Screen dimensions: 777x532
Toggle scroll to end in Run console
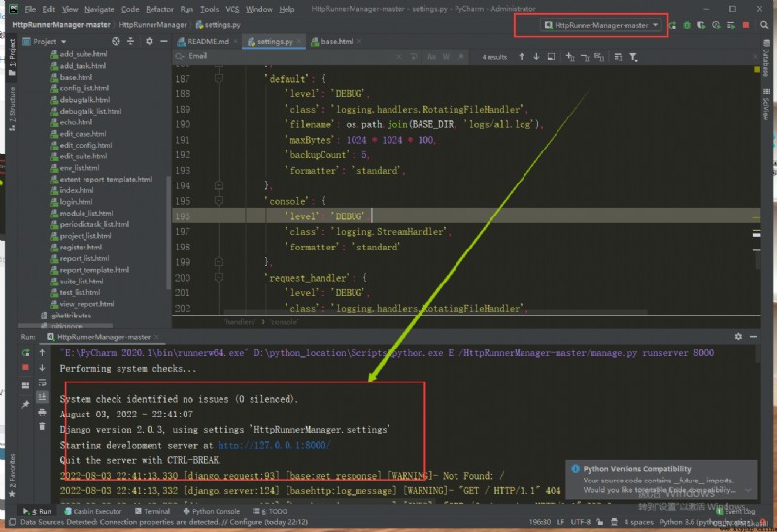tap(42, 397)
